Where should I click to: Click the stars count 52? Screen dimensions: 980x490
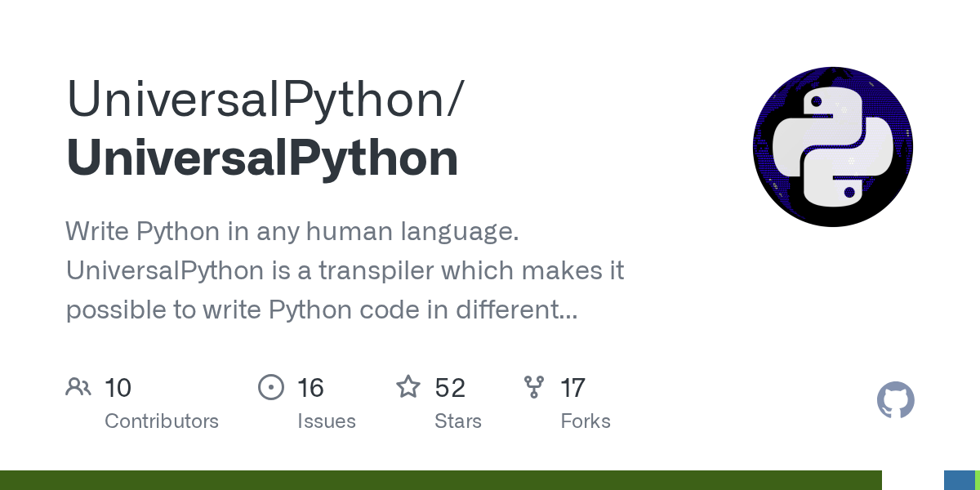tap(450, 387)
